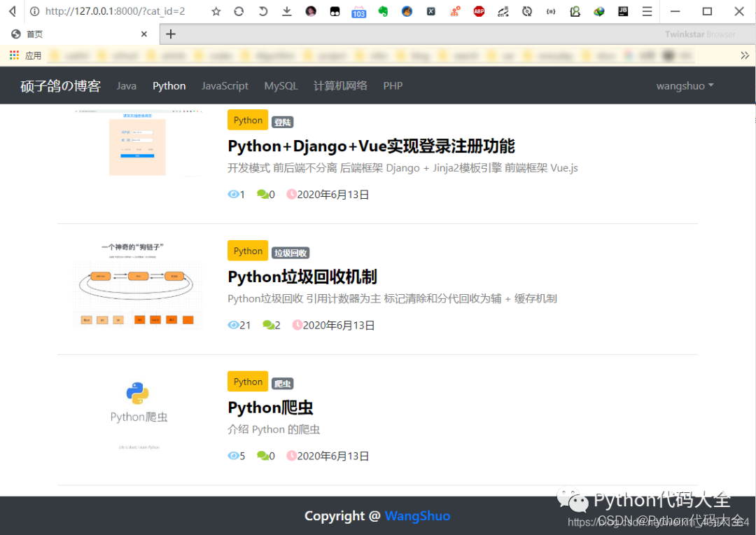Click the views eye icon showing 21
This screenshot has height=535, width=756.
coord(233,325)
